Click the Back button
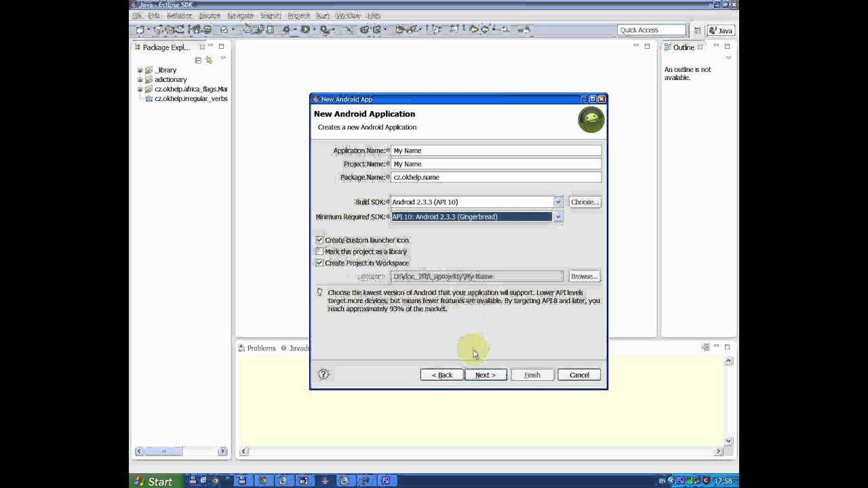This screenshot has width=868, height=488. 442,375
